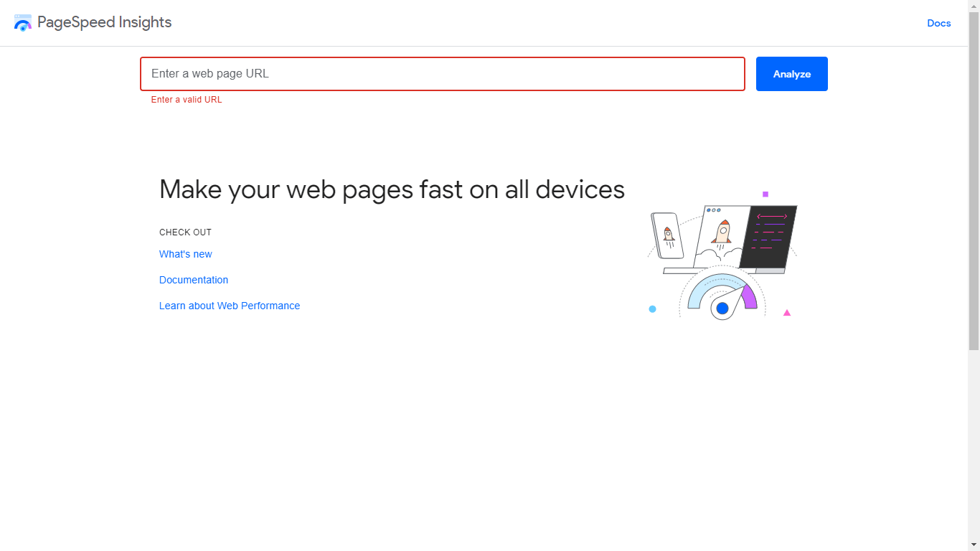
Task: Click the purple gauge segment
Action: (x=750, y=296)
